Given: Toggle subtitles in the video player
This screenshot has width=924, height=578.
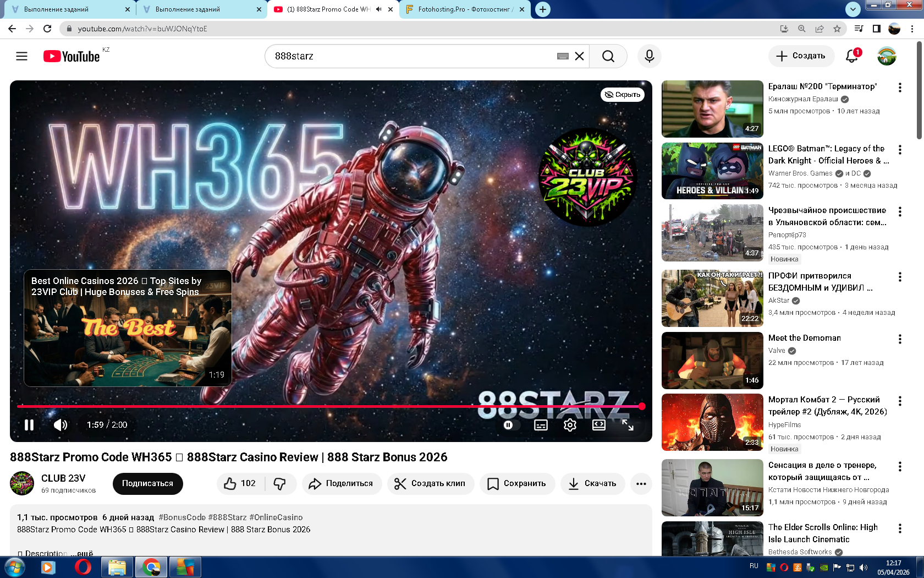Looking at the screenshot, I should pyautogui.click(x=541, y=425).
